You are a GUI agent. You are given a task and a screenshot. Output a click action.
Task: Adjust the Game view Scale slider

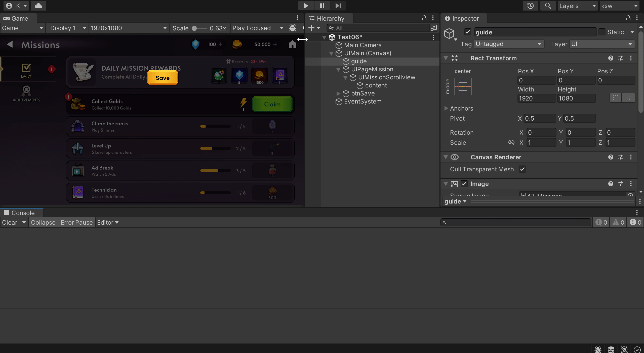(194, 28)
